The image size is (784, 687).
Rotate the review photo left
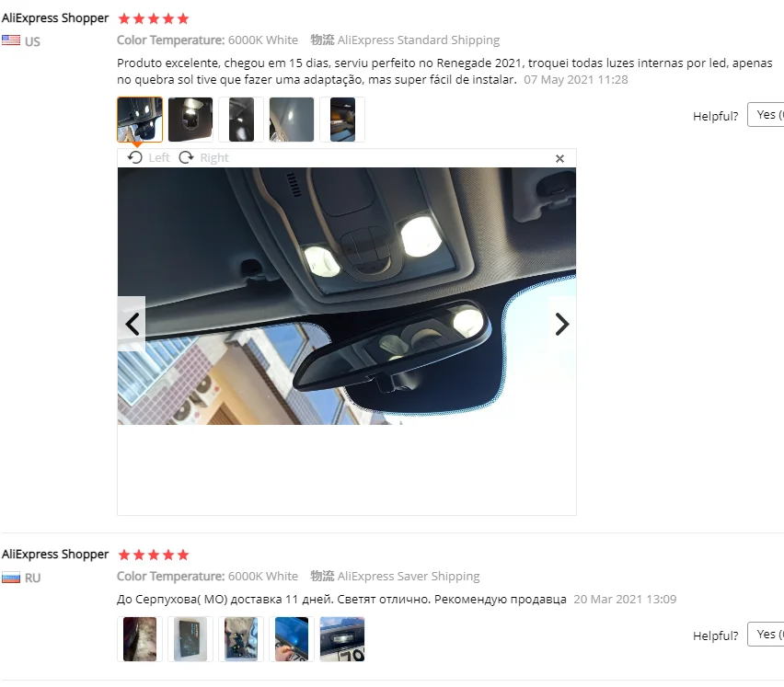tap(148, 158)
